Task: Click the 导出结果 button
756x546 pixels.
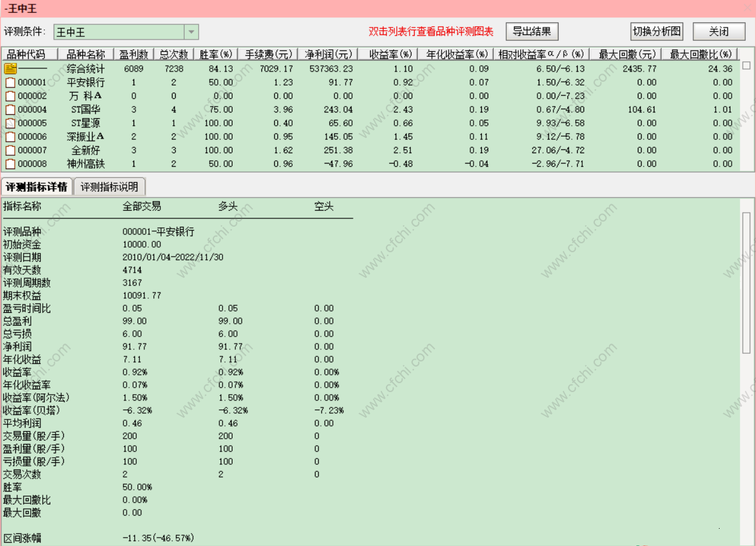Action: click(x=532, y=32)
